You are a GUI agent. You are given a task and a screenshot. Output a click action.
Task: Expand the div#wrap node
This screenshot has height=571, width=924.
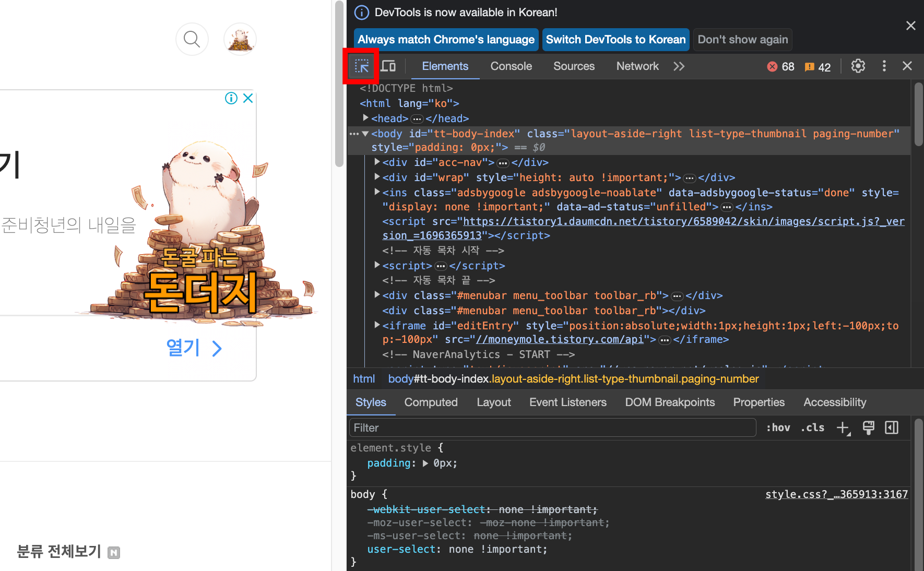(x=377, y=177)
